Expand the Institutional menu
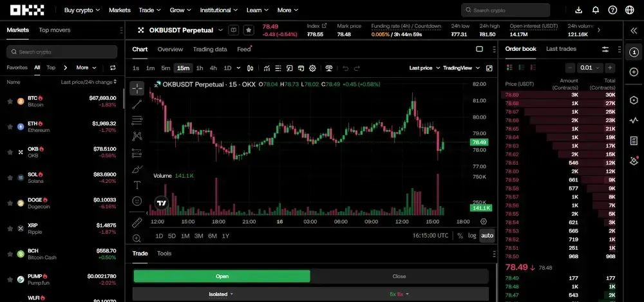Image resolution: width=644 pixels, height=302 pixels. coord(219,10)
